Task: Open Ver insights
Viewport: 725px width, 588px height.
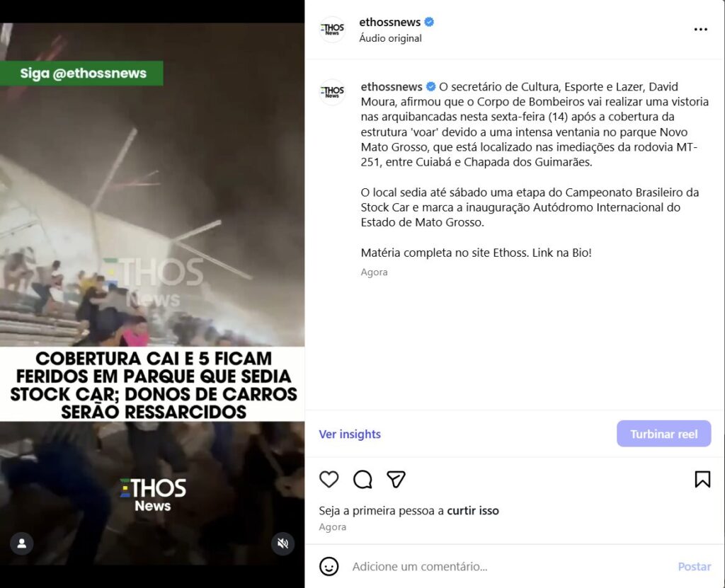Action: [350, 434]
